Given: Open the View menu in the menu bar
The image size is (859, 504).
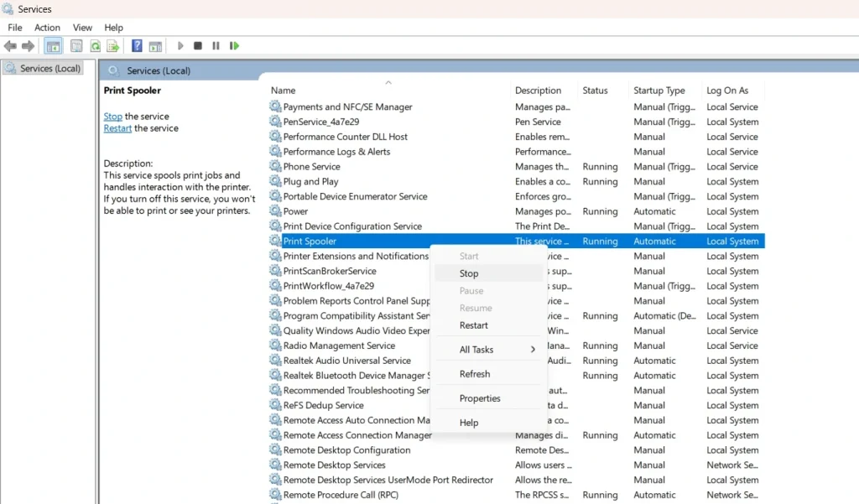Looking at the screenshot, I should point(82,28).
